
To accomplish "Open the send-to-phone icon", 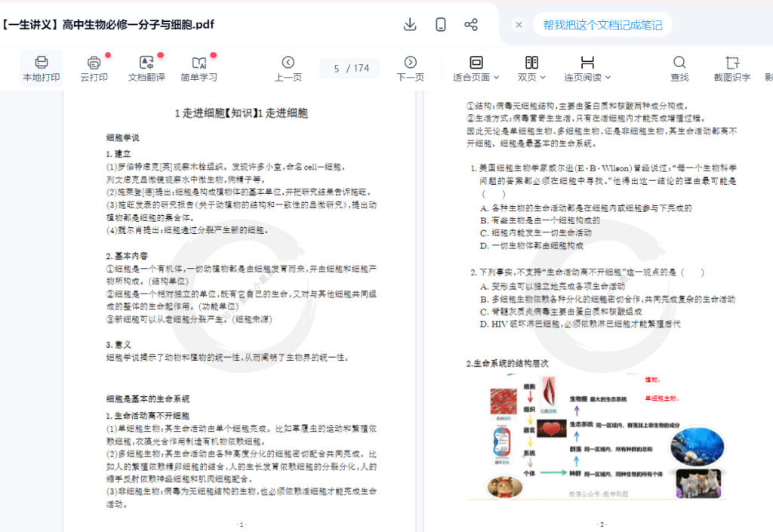I will pyautogui.click(x=441, y=25).
